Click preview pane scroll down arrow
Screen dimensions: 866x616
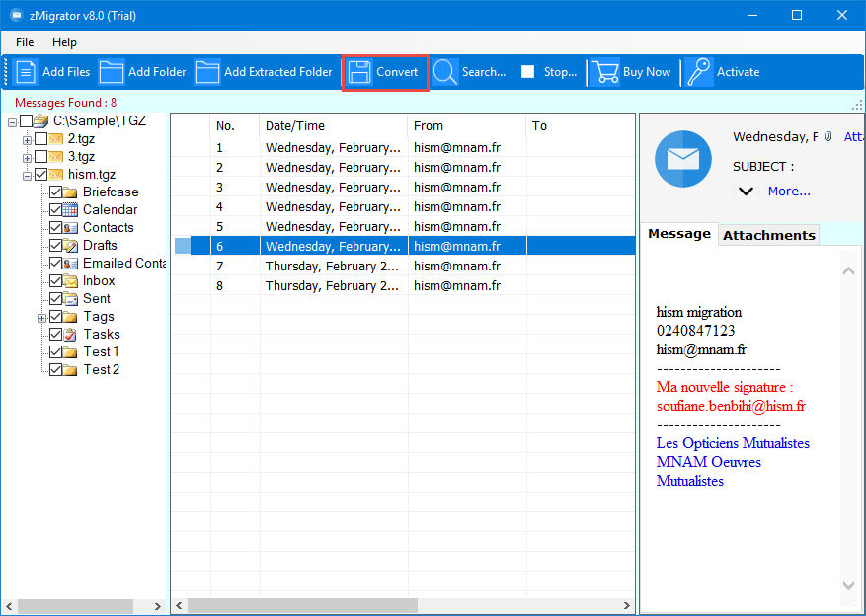848,585
